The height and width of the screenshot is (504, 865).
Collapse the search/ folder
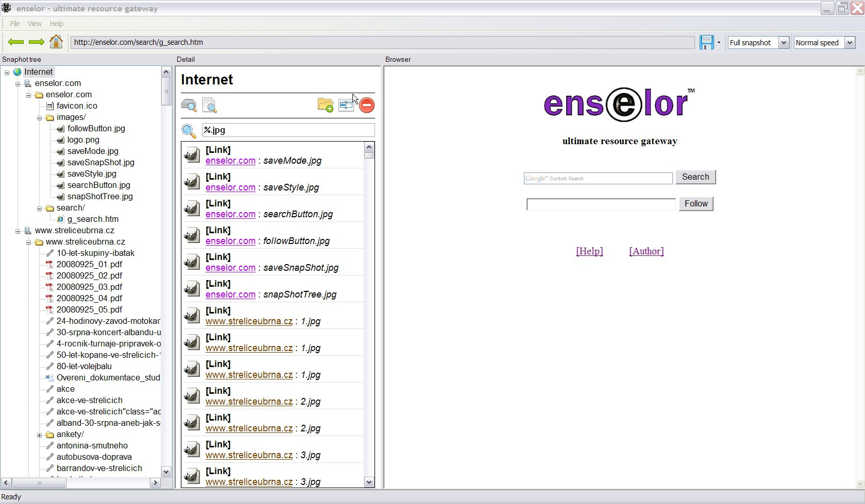(39, 208)
